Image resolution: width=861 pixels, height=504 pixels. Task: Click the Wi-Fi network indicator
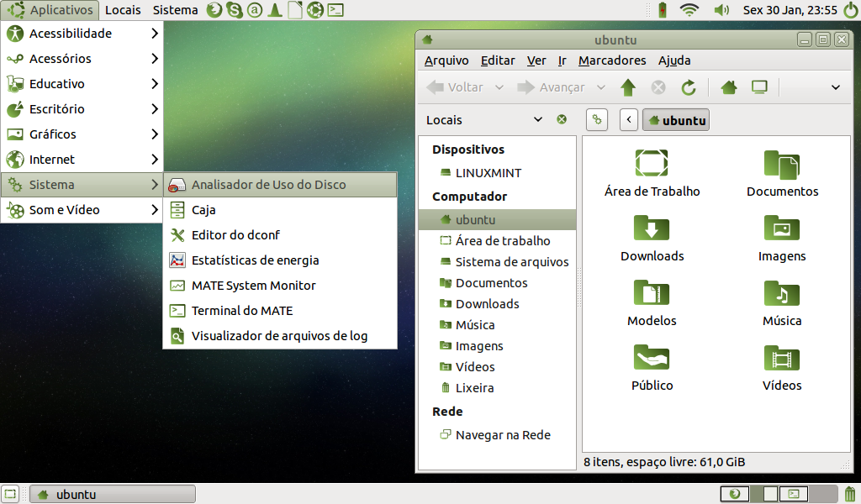(689, 10)
